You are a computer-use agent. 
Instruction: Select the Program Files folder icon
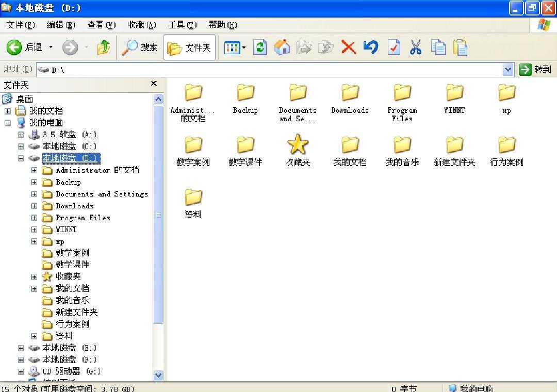coord(402,93)
